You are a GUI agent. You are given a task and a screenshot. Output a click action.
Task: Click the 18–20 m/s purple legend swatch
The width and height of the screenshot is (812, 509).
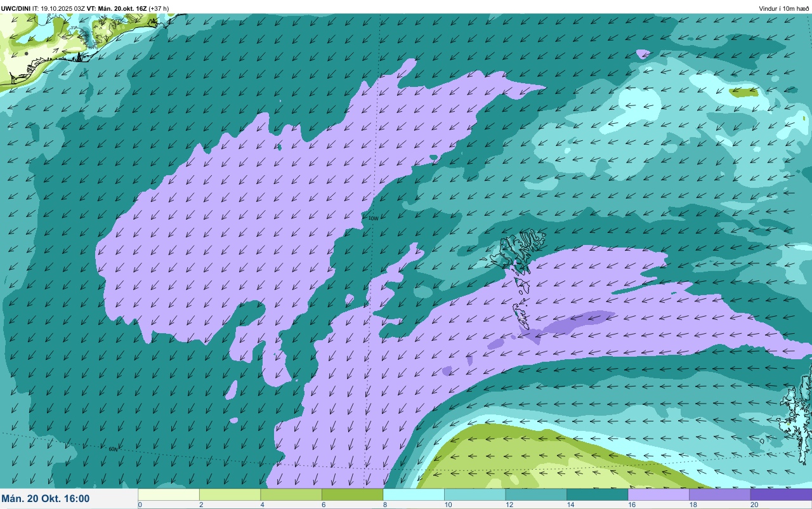[719, 494]
